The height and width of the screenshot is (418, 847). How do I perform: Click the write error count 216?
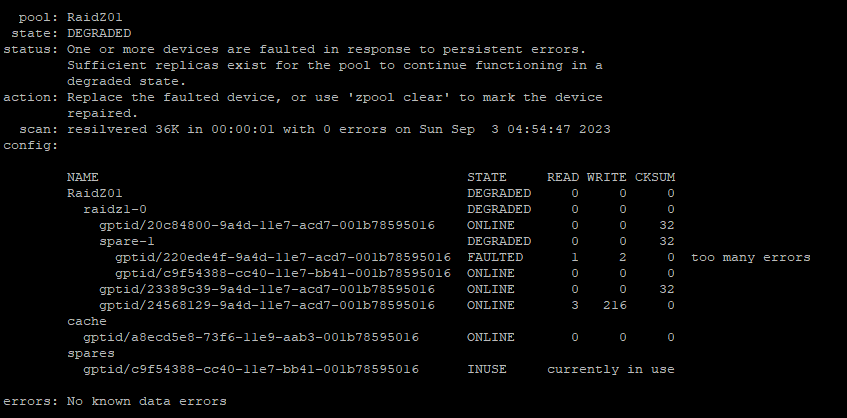tap(615, 305)
